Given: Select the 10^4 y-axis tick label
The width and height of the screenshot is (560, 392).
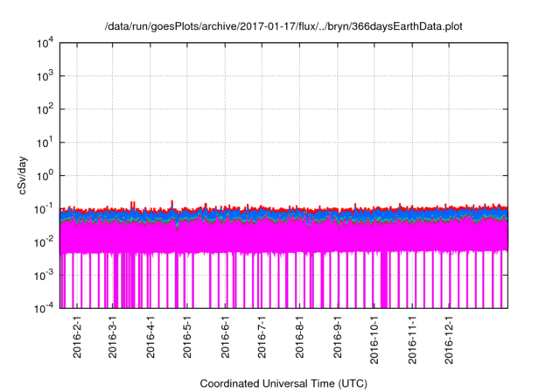Looking at the screenshot, I should [x=44, y=43].
